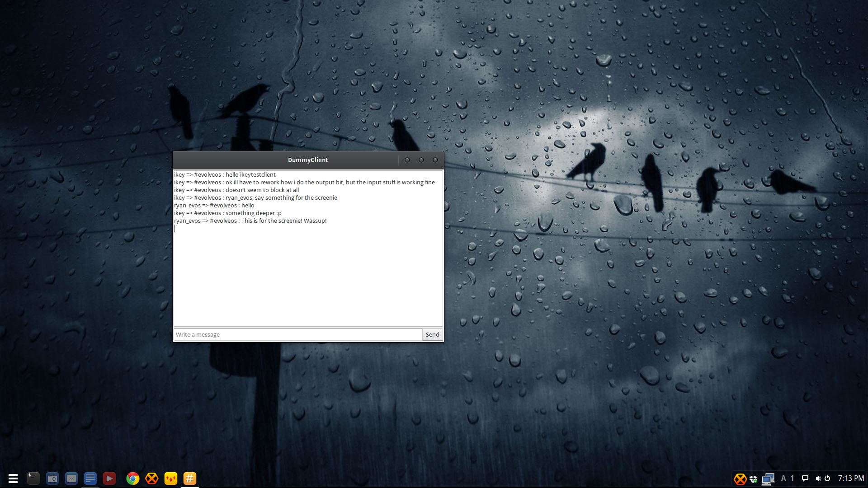The image size is (868, 488).
Task: Click the orange hexagon X tray icon
Action: (740, 479)
